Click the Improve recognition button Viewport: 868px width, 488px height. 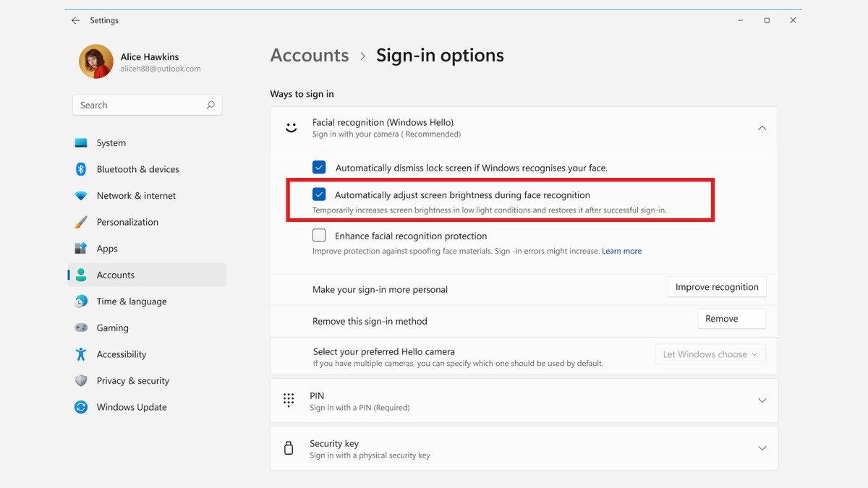click(717, 287)
